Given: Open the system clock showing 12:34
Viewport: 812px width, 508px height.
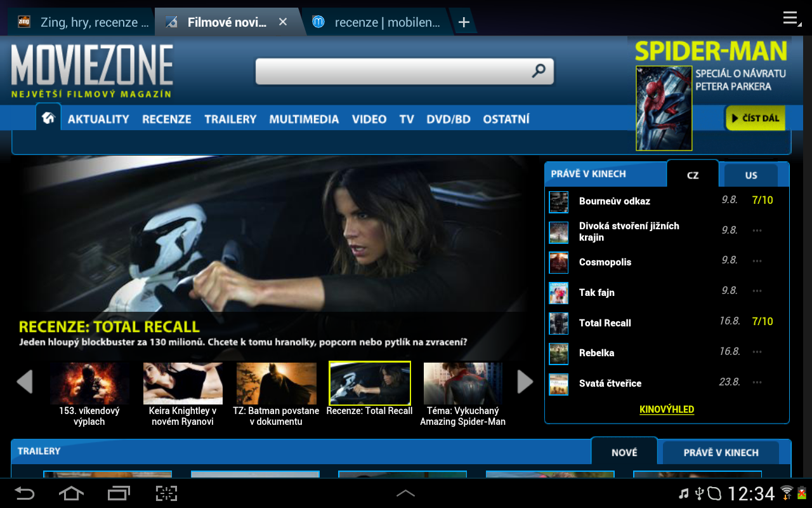Looking at the screenshot, I should tap(751, 493).
